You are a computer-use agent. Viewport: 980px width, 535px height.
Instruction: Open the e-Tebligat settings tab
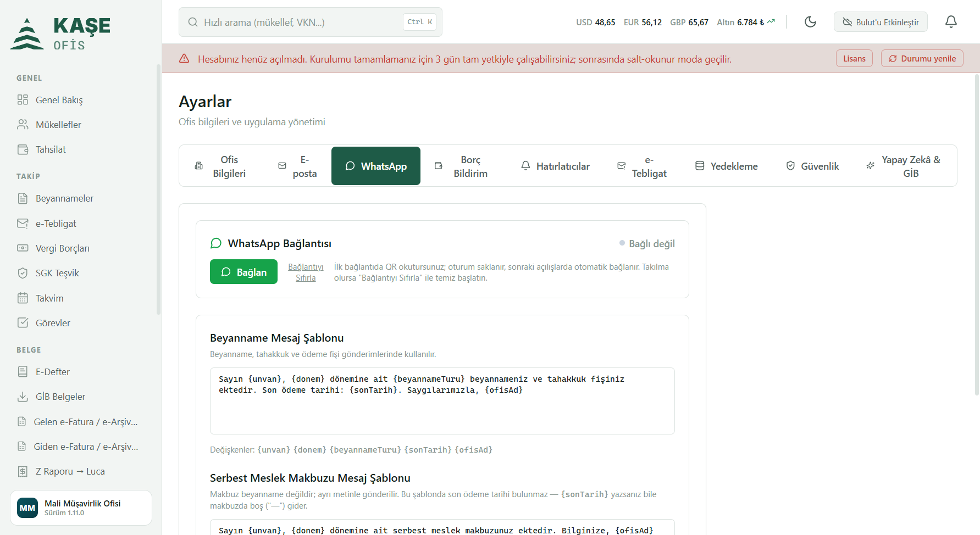[642, 166]
